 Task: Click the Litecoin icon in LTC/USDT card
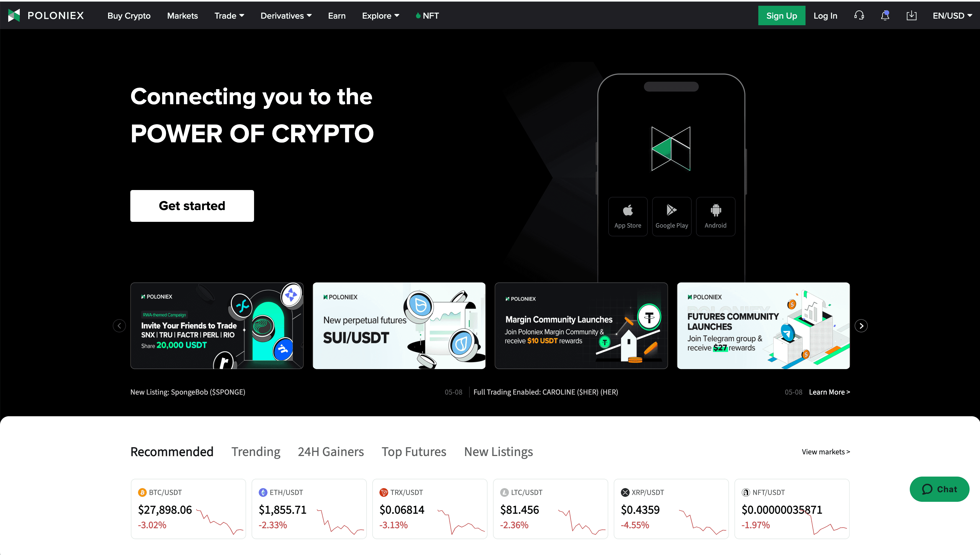[504, 492]
